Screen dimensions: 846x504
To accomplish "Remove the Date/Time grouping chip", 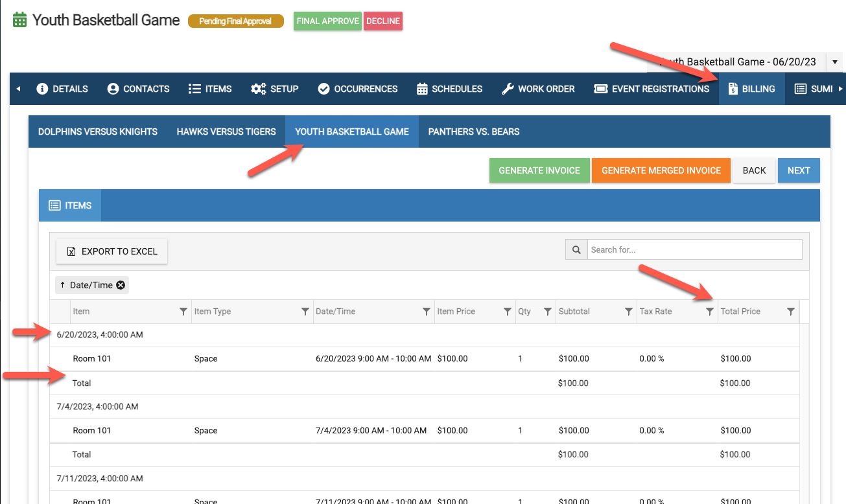I will (x=121, y=285).
